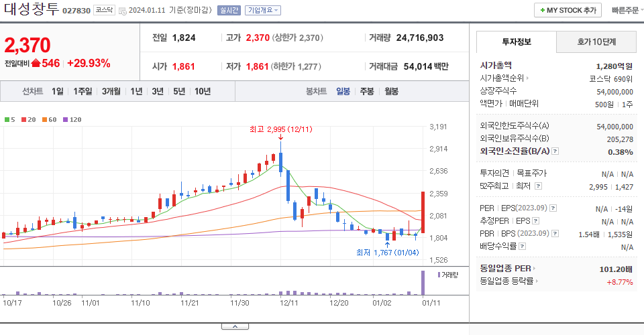Click the 거래대금 value 54,014 백만
This screenshot has height=335, width=644.
(x=426, y=66)
